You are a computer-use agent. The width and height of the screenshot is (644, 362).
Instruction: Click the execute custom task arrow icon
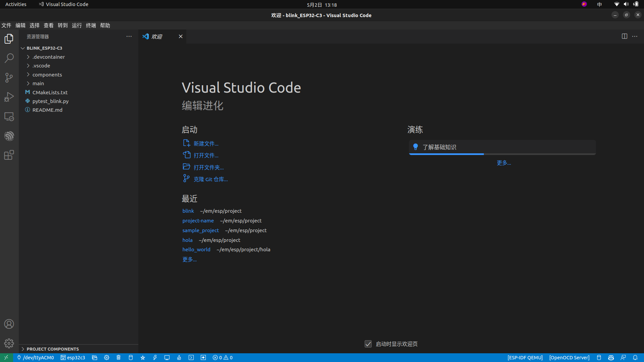coord(203,358)
